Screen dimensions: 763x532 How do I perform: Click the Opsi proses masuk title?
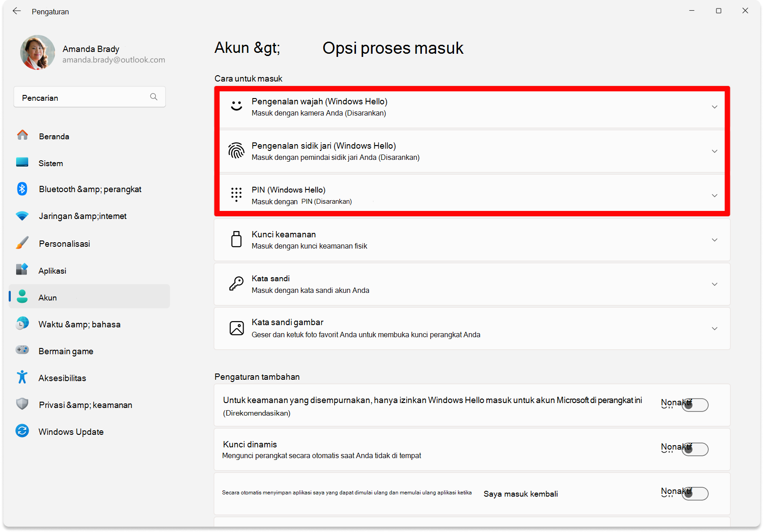[393, 48]
